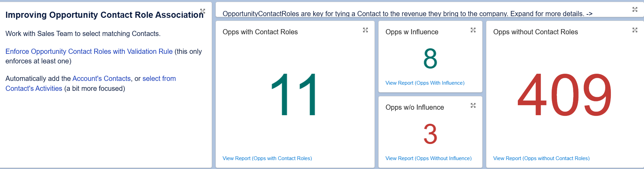
Task: Click the red 3 metric number
Action: [x=430, y=134]
